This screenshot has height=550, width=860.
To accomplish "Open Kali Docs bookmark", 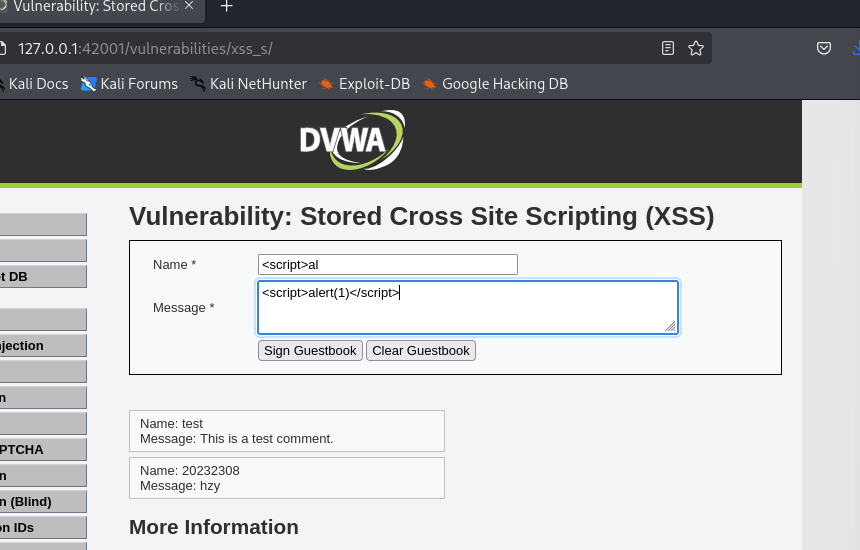I will 33,84.
